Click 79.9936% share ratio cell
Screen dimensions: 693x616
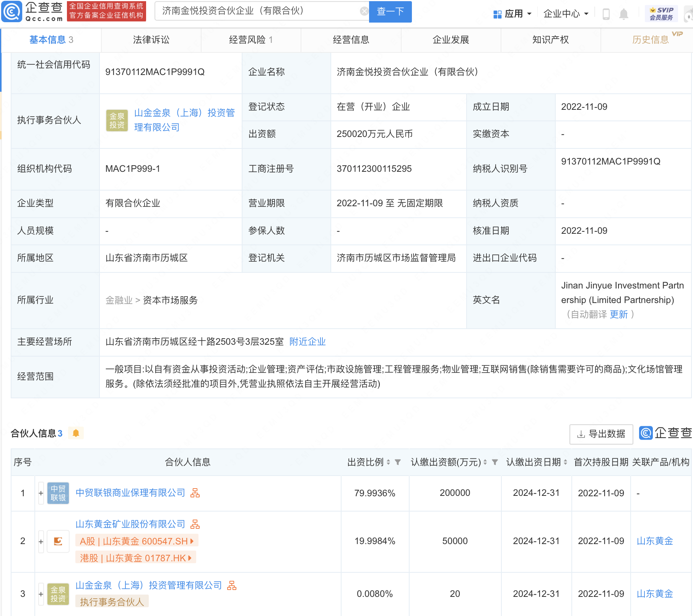pyautogui.click(x=374, y=493)
